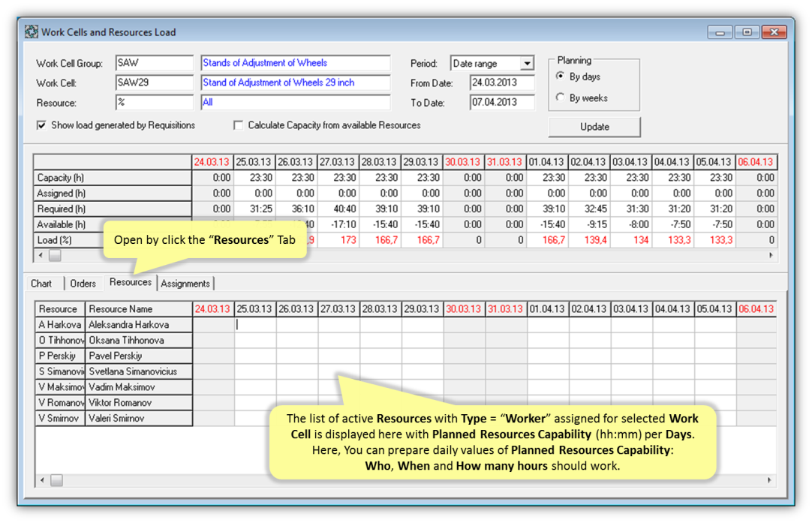The width and height of the screenshot is (812, 523).
Task: Click the 06.04.13 column header in load table
Action: (x=756, y=162)
